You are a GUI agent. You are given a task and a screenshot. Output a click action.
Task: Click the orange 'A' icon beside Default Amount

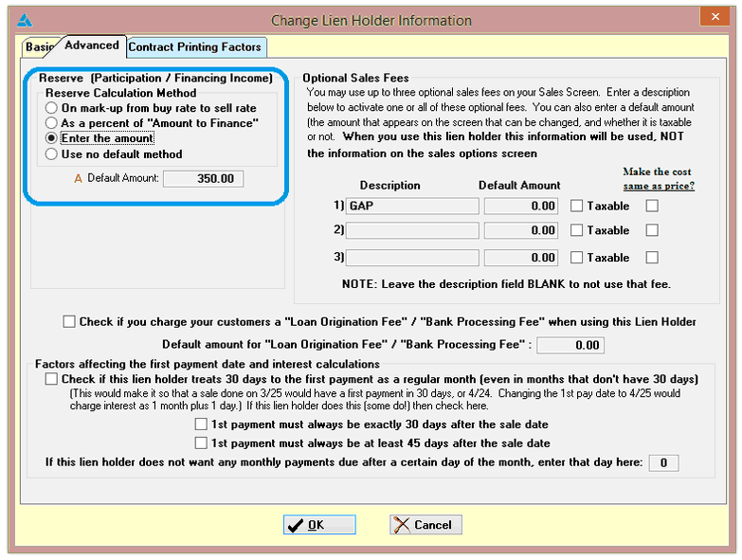click(x=78, y=179)
